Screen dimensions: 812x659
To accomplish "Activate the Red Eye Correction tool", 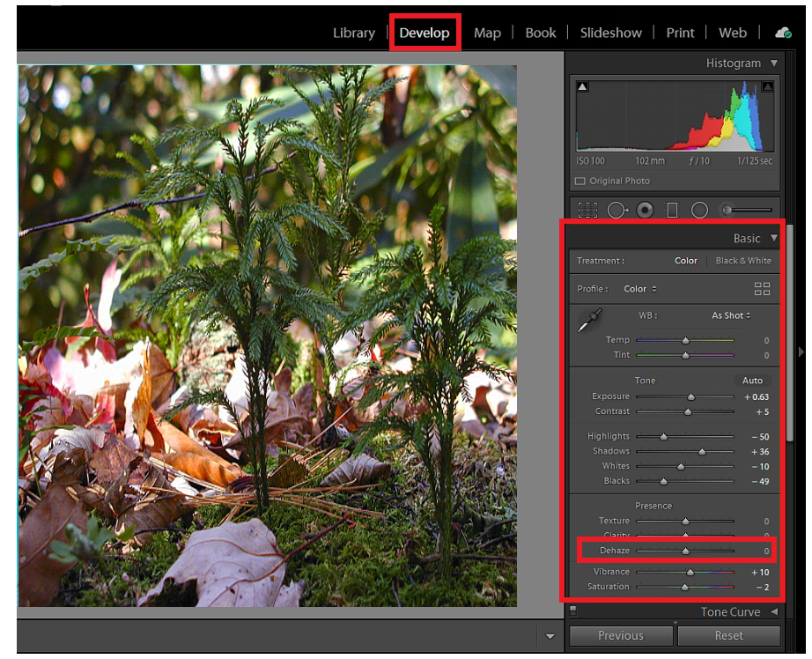I will [x=645, y=210].
